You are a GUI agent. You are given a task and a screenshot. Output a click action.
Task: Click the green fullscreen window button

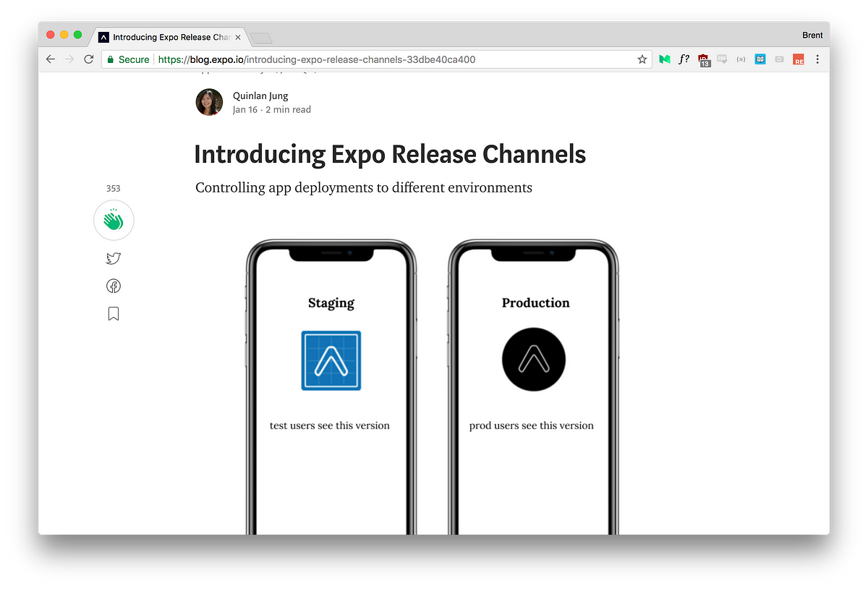78,35
